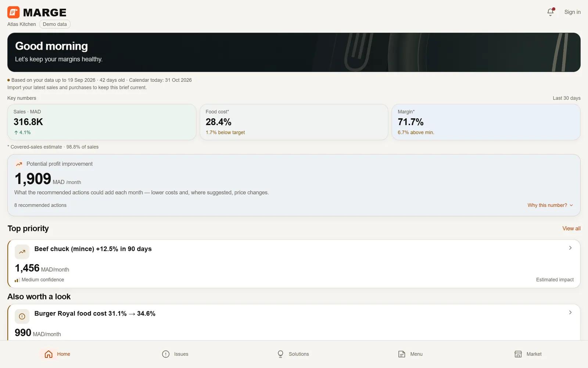588x368 pixels.
Task: Click the Estimated impact label
Action: pyautogui.click(x=555, y=280)
